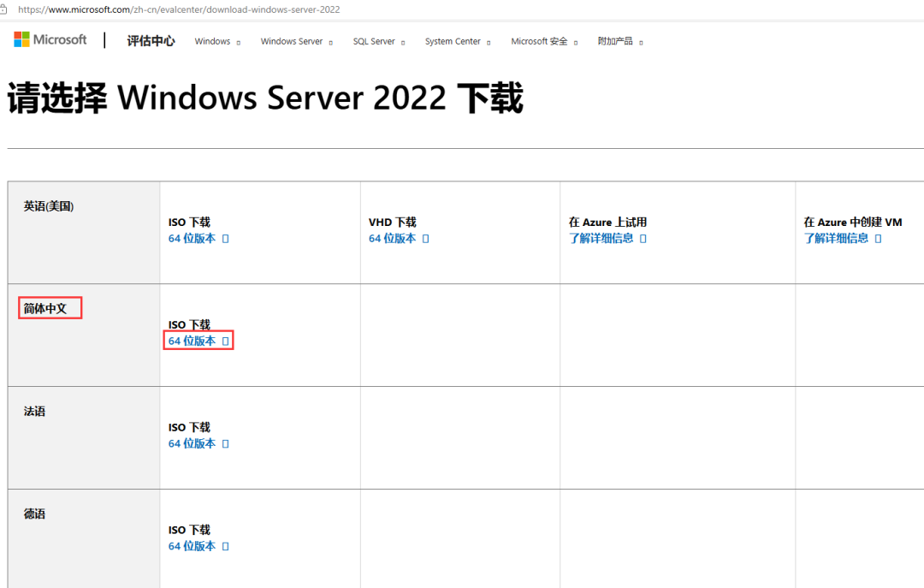This screenshot has width=924, height=588.
Task: Click the lock icon beside the URL
Action: (x=3, y=9)
